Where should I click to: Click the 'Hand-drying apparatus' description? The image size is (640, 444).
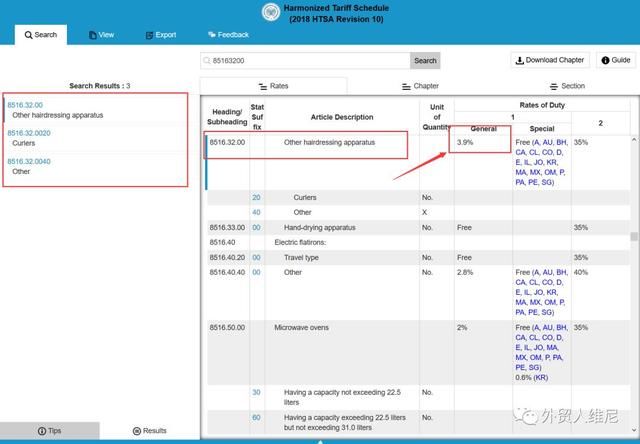click(x=320, y=228)
